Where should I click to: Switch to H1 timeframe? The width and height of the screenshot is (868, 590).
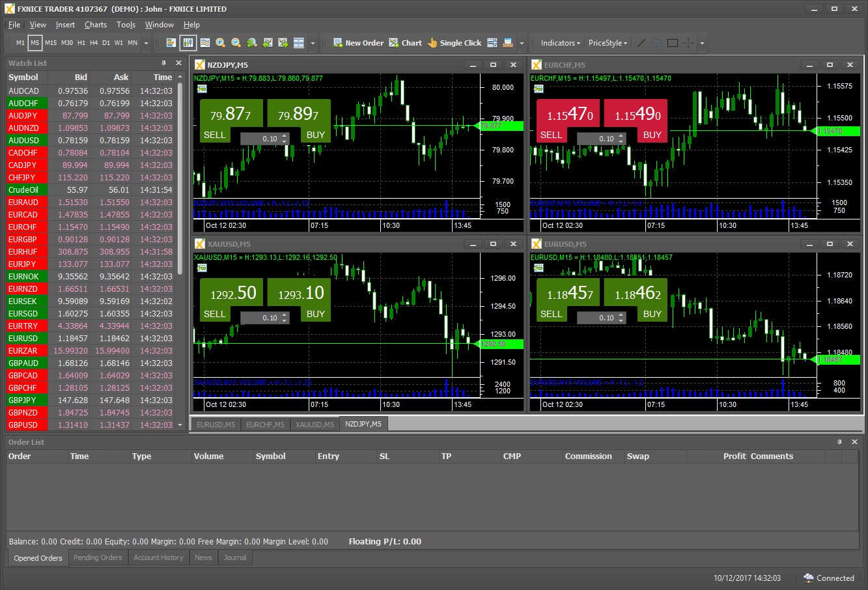point(81,43)
